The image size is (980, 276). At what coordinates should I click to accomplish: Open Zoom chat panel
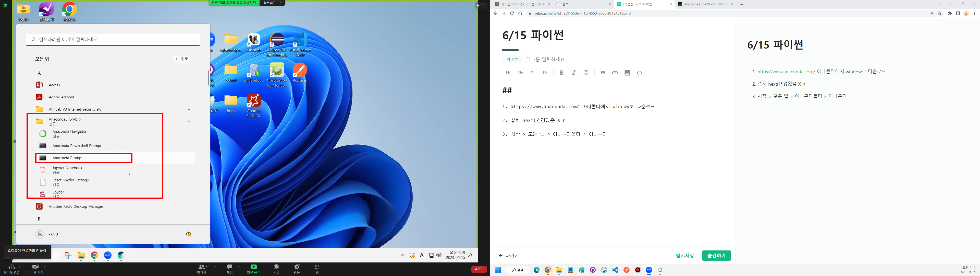coord(230,269)
